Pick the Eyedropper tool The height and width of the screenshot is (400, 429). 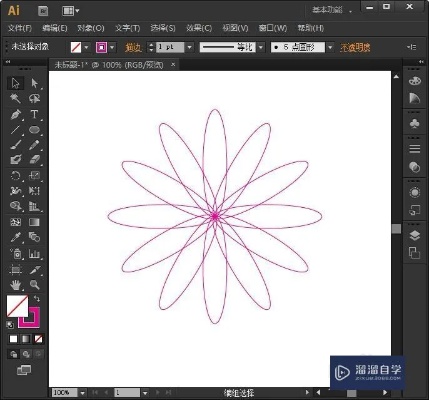pos(15,237)
